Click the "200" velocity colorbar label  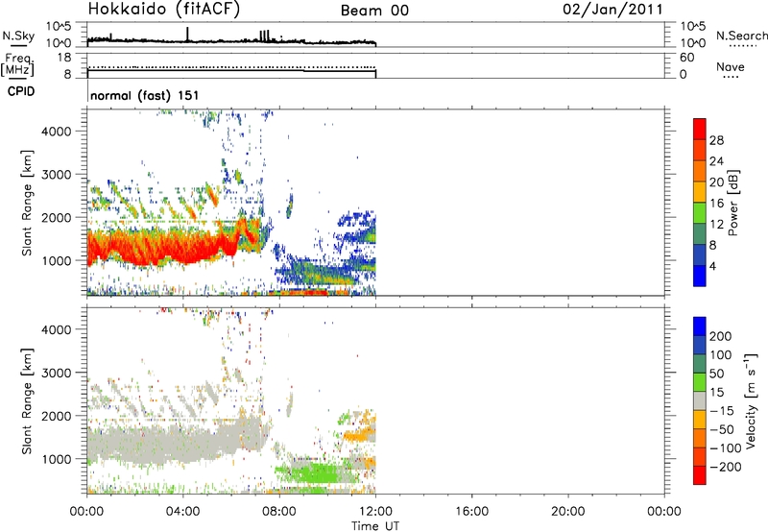pos(721,336)
